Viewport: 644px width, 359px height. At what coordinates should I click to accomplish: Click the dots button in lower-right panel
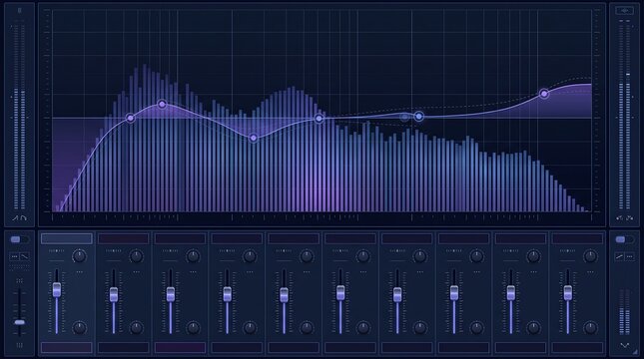pos(630,257)
